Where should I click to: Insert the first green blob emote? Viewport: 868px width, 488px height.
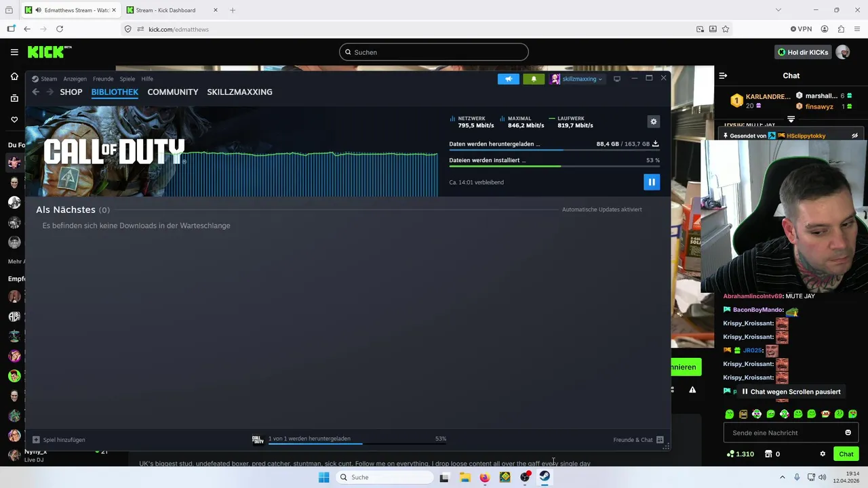pos(730,414)
